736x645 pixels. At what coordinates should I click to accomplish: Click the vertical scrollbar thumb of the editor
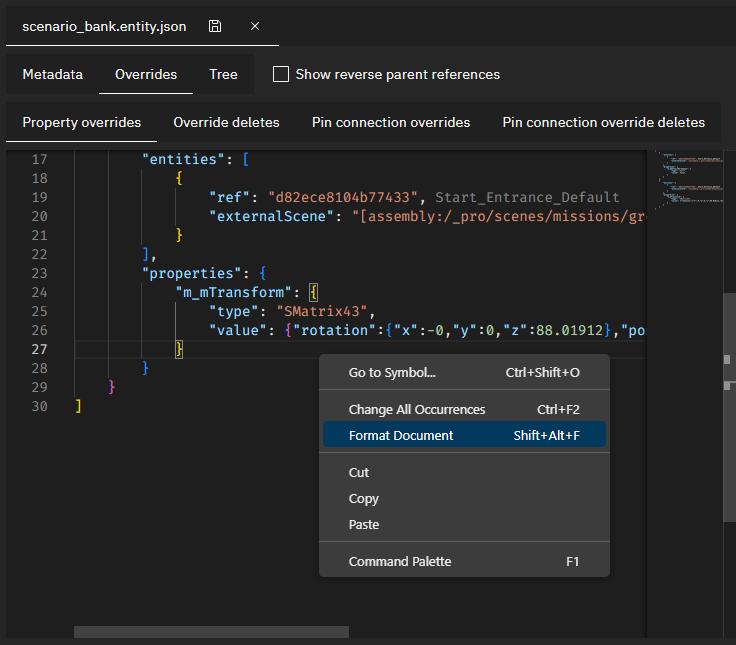729,407
